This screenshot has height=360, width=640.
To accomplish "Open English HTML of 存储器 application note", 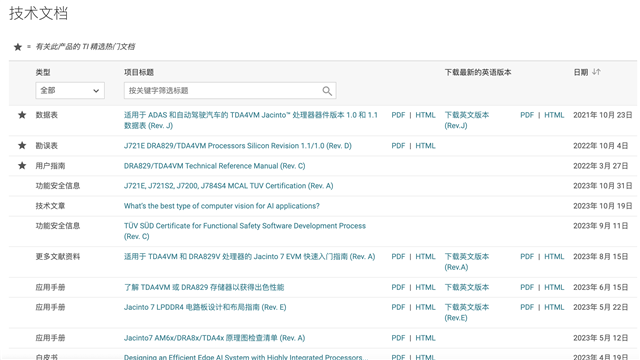I will (x=554, y=287).
